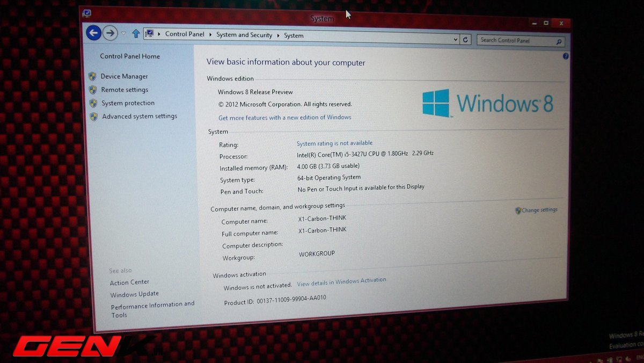Image resolution: width=644 pixels, height=363 pixels.
Task: Click the Back navigation arrow
Action: tap(93, 33)
